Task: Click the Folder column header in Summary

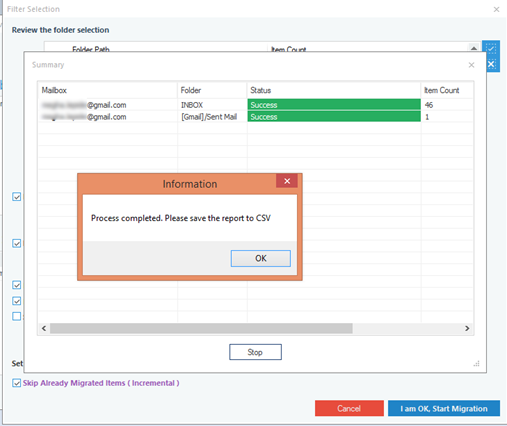Action: point(212,90)
